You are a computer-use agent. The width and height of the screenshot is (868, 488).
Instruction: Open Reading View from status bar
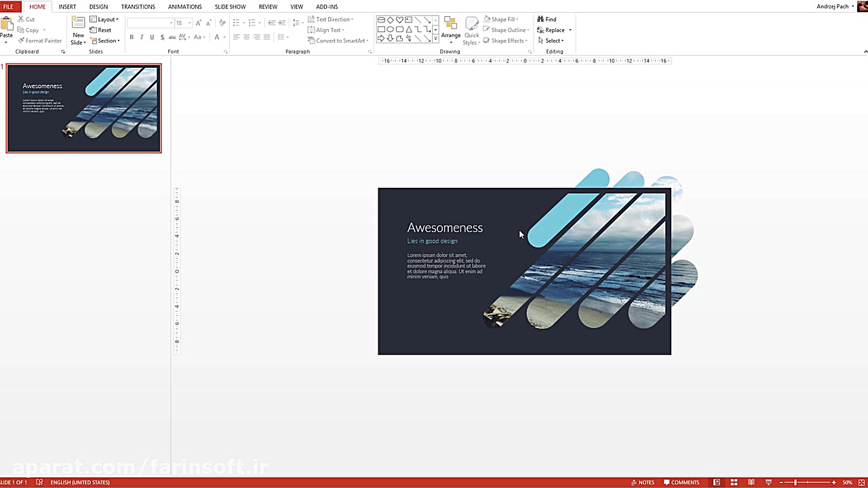pos(751,483)
